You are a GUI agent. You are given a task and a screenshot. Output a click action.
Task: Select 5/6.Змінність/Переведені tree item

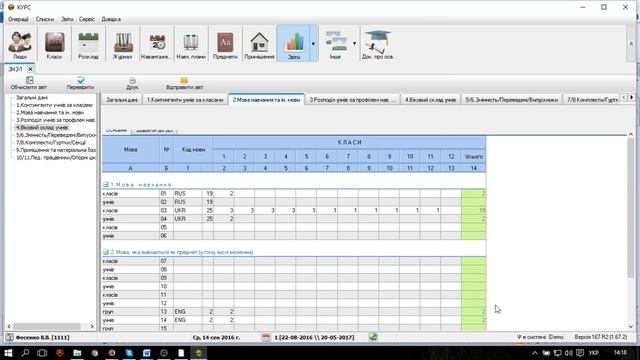(56, 135)
